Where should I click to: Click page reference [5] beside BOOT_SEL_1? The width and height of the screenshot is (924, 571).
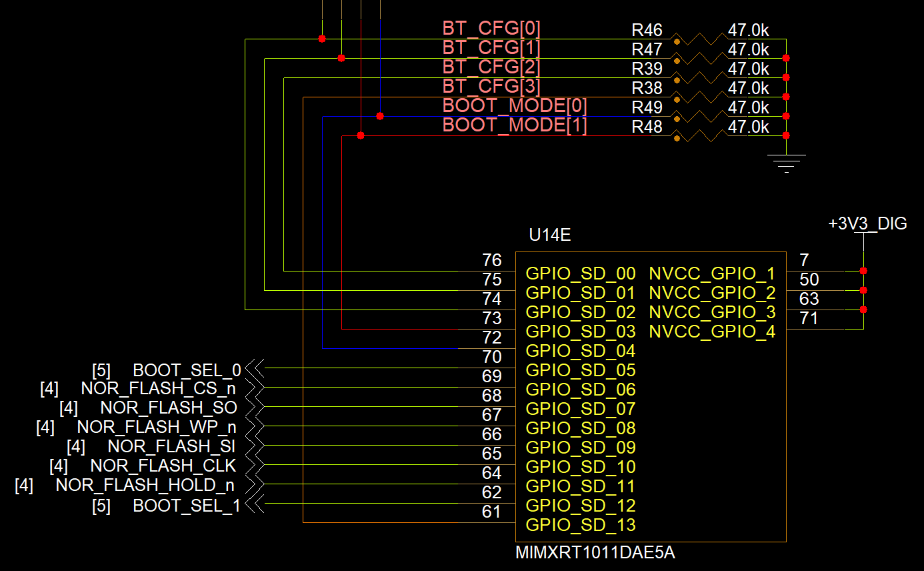click(x=101, y=506)
